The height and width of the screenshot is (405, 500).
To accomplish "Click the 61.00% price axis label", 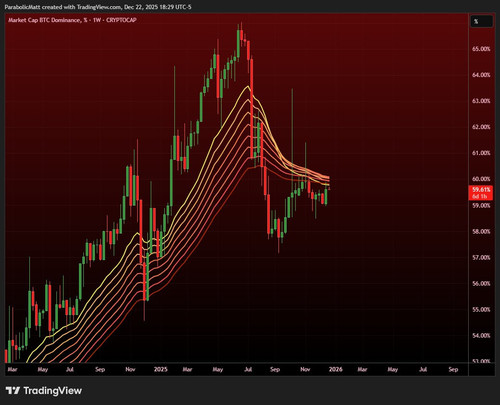I will click(x=481, y=153).
